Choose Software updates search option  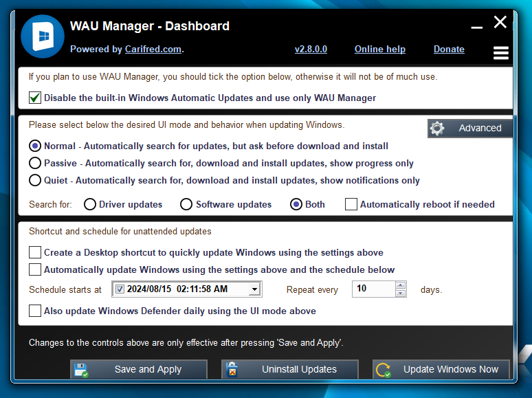click(186, 204)
